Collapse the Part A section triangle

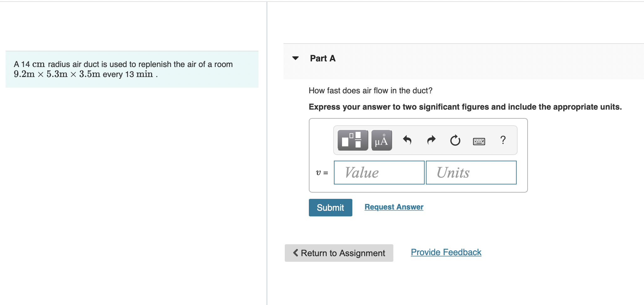[295, 58]
